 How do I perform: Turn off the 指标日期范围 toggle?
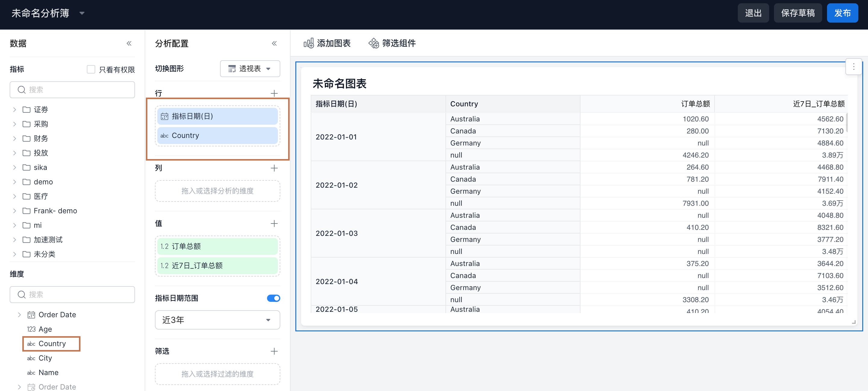coord(273,298)
